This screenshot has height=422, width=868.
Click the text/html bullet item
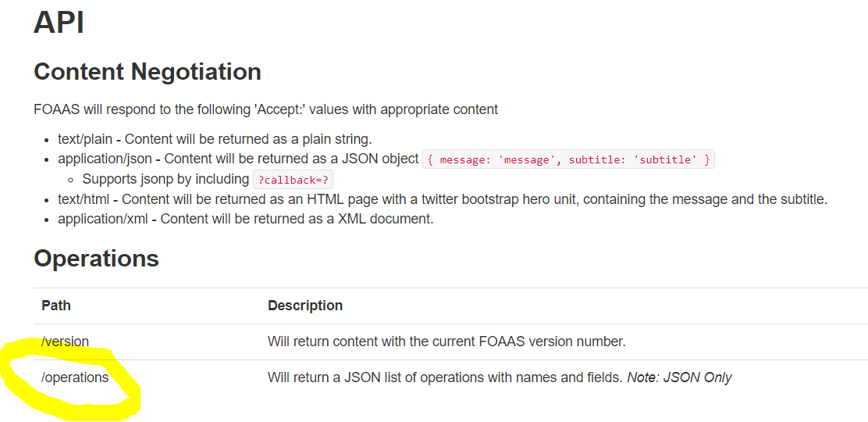84,199
